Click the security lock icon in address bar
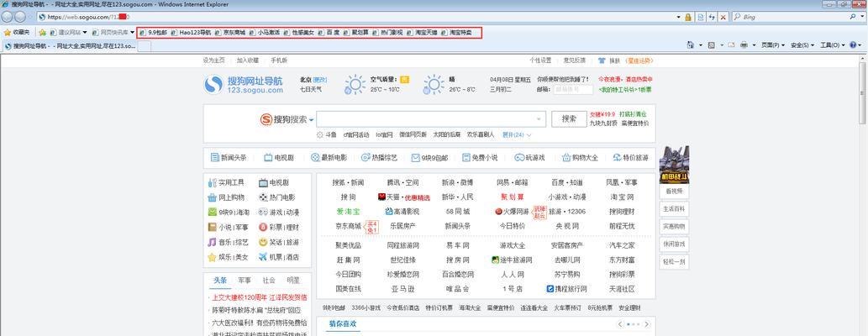The image size is (868, 336). tap(688, 17)
